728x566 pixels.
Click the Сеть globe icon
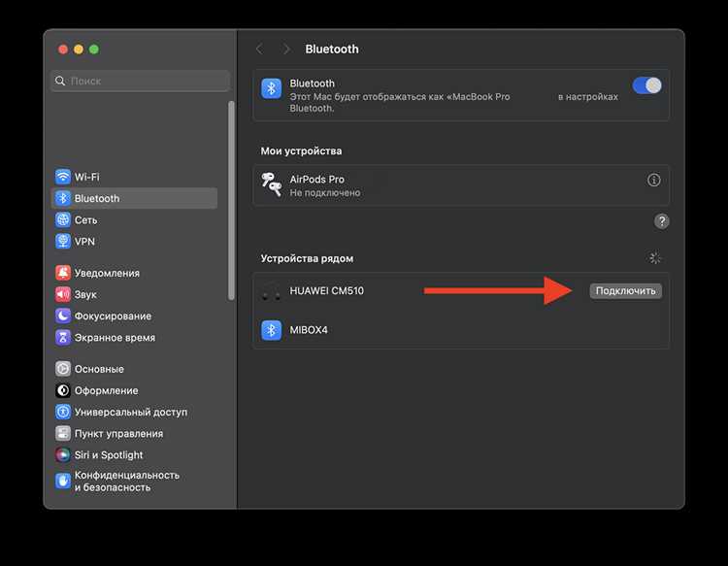coord(63,220)
